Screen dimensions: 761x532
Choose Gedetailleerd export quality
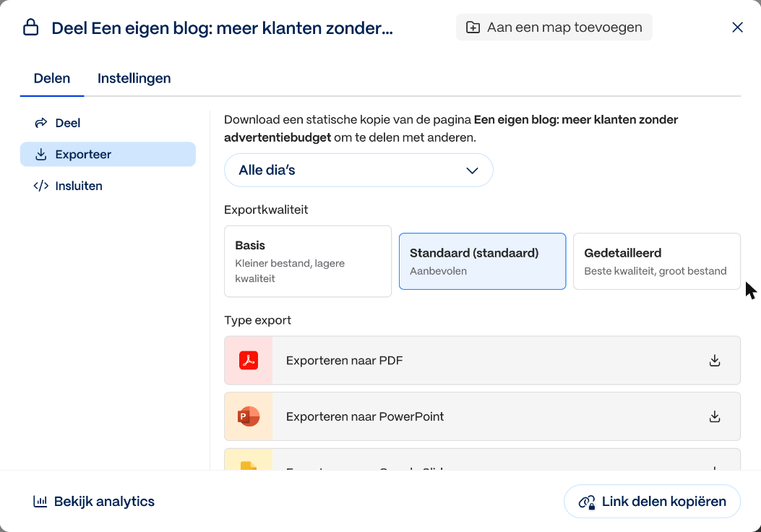tap(657, 261)
